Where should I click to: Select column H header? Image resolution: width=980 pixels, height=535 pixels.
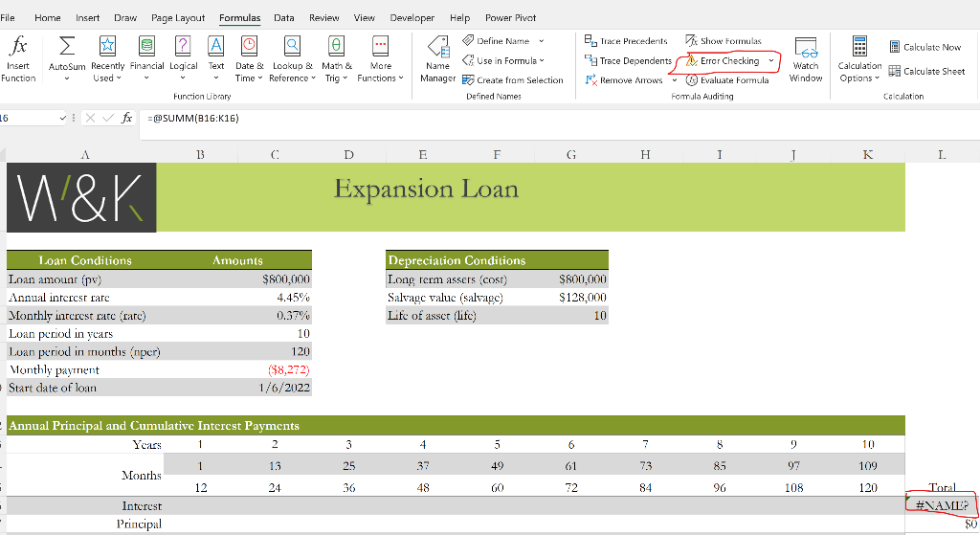[645, 154]
